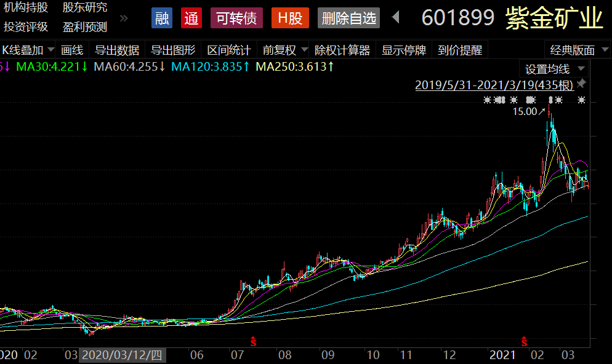The width and height of the screenshot is (612, 364).
Task: Open the 除权计算器 calculator
Action: tap(342, 50)
